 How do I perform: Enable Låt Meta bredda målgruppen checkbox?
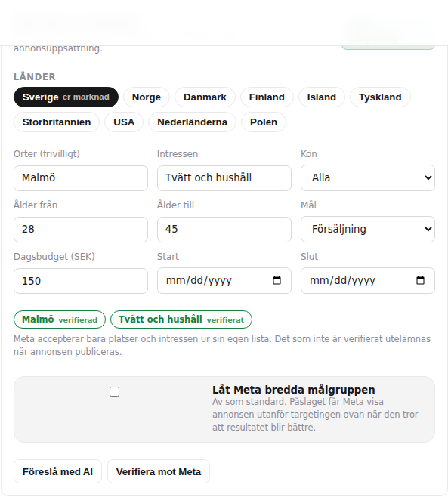pos(115,392)
